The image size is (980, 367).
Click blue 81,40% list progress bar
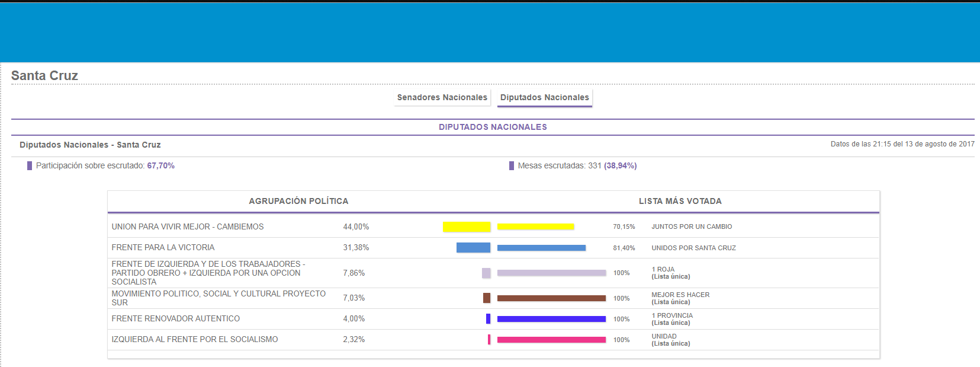pos(541,248)
